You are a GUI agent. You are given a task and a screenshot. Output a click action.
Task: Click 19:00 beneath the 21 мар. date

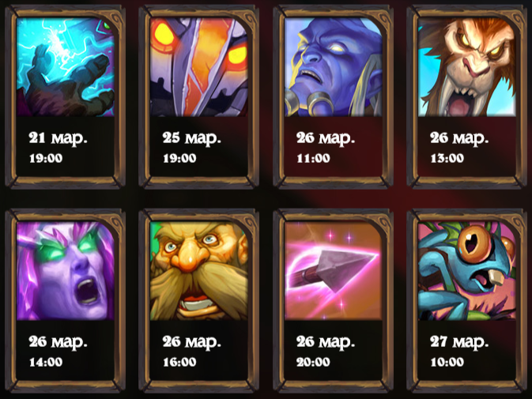tap(46, 158)
